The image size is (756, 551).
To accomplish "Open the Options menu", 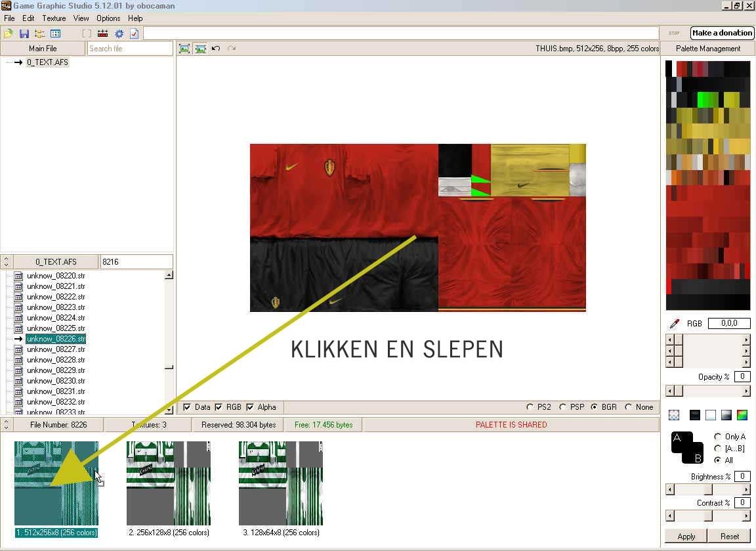I will (x=108, y=18).
